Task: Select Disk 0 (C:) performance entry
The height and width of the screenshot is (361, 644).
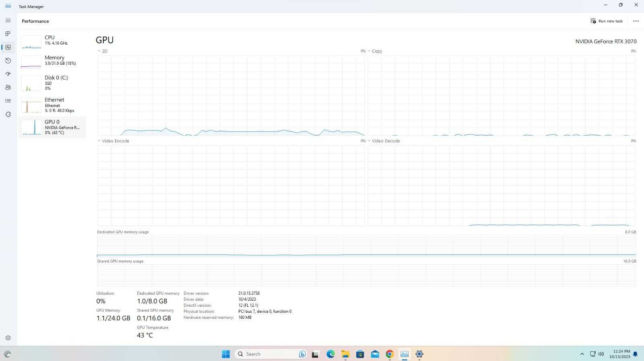Action: (52, 83)
